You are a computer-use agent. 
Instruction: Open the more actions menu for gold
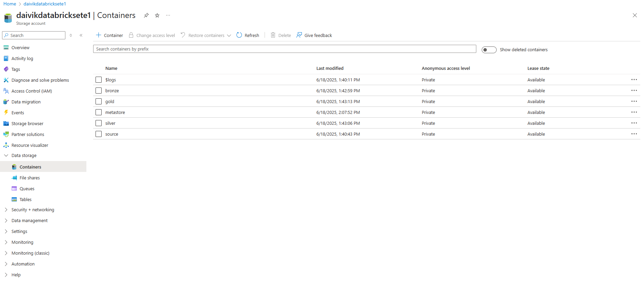point(634,101)
